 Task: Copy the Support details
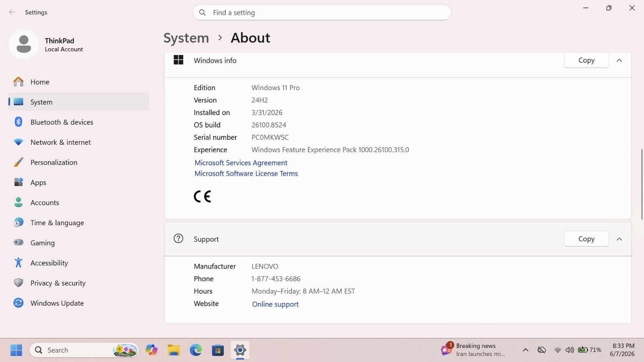pos(586,239)
